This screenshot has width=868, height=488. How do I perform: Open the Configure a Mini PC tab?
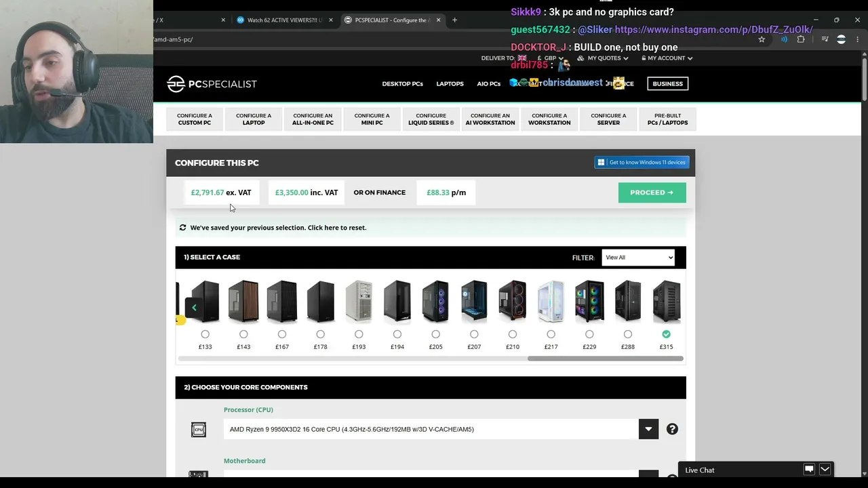pos(372,119)
